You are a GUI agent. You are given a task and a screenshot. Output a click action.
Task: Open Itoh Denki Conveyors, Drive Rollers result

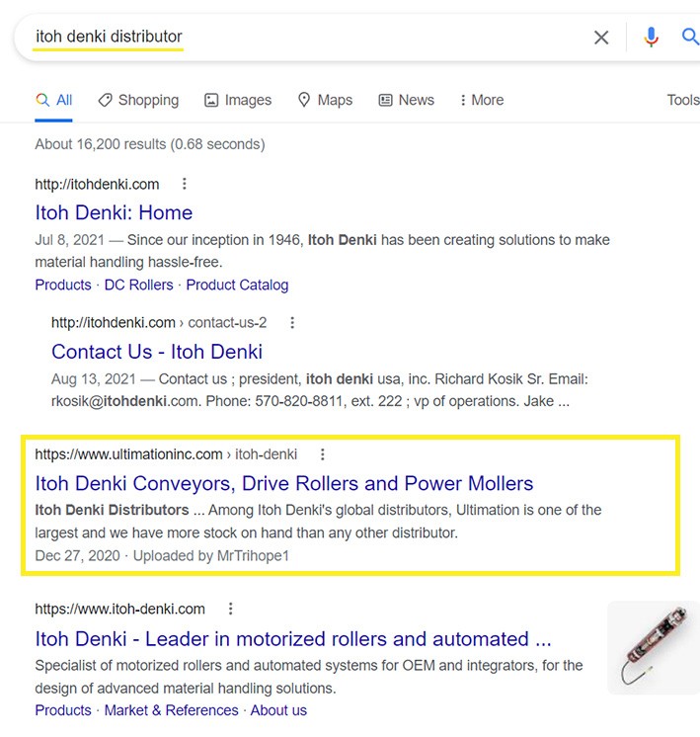(x=284, y=483)
